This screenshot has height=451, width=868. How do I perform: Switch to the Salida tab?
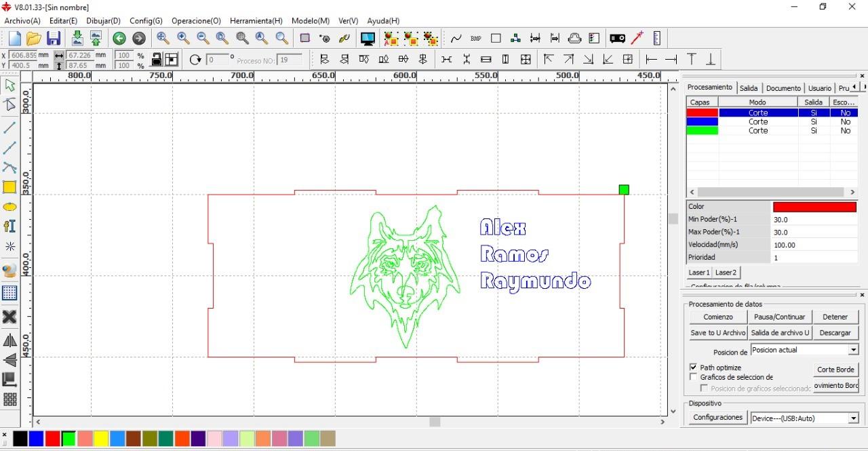[749, 88]
